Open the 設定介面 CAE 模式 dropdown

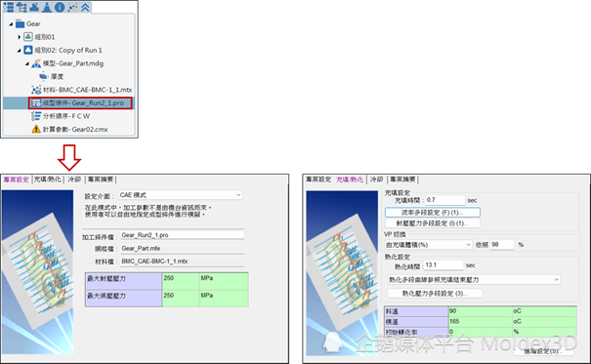tap(180, 195)
